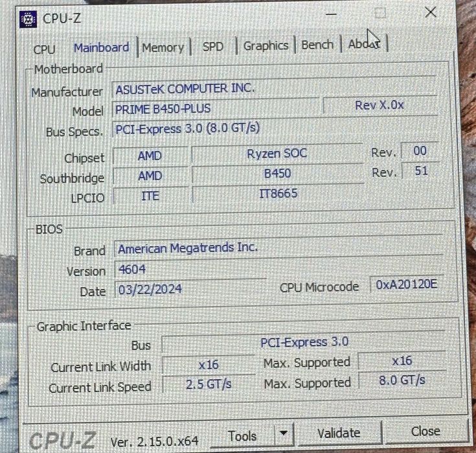
Task: Click the chipset Rev. 00 value
Action: pos(420,151)
